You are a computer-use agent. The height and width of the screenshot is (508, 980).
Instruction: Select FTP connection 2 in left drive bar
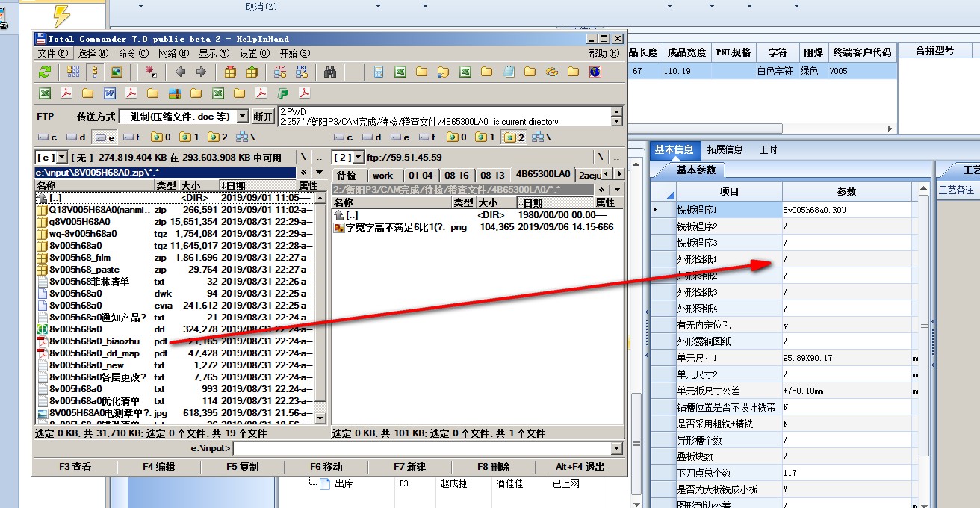217,137
